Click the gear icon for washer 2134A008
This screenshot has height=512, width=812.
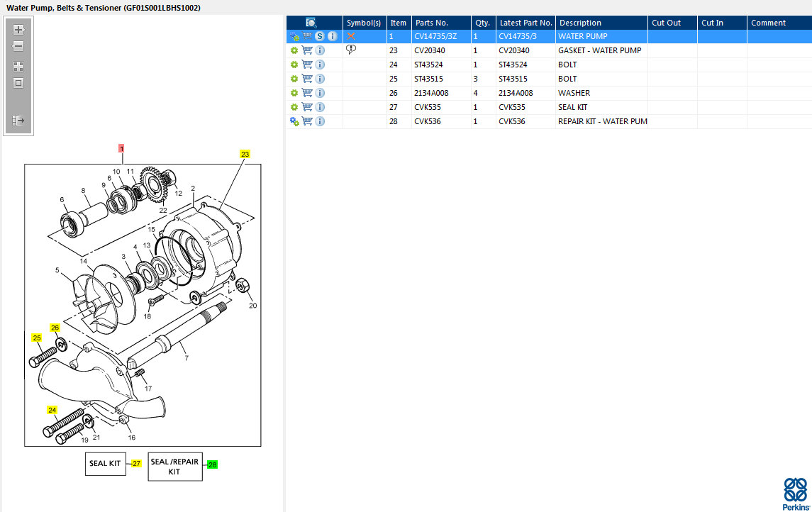294,93
